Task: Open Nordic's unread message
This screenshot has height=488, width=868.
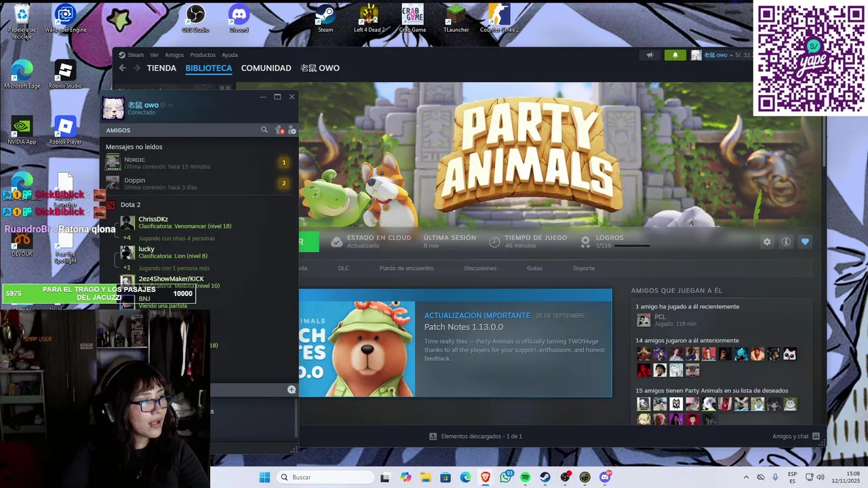Action: (x=199, y=163)
